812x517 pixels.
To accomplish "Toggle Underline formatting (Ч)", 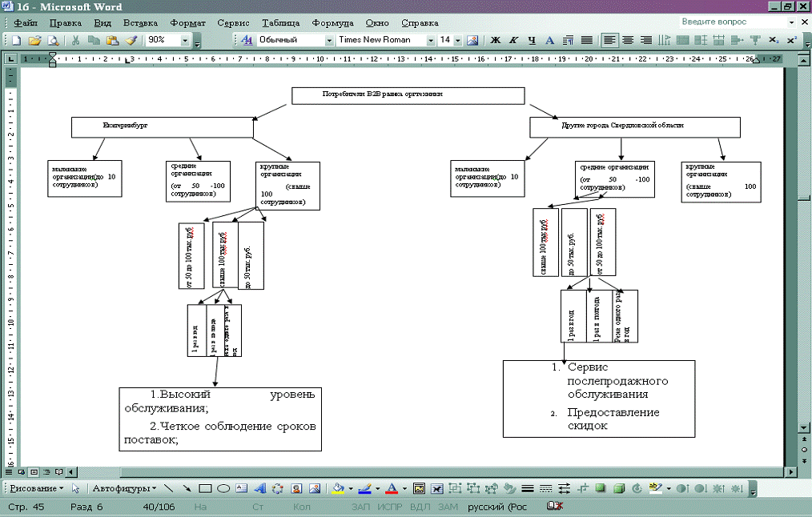I will [531, 40].
